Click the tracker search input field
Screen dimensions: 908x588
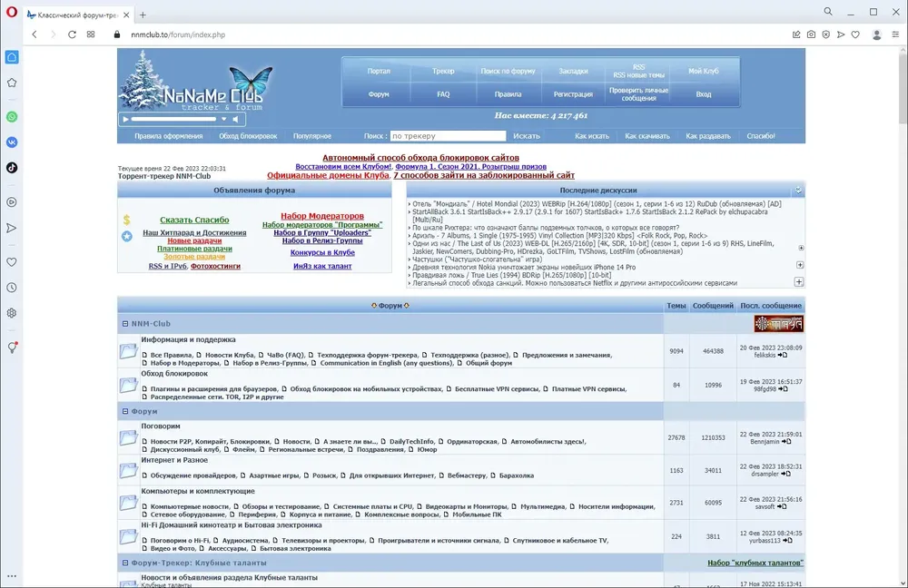tap(447, 136)
